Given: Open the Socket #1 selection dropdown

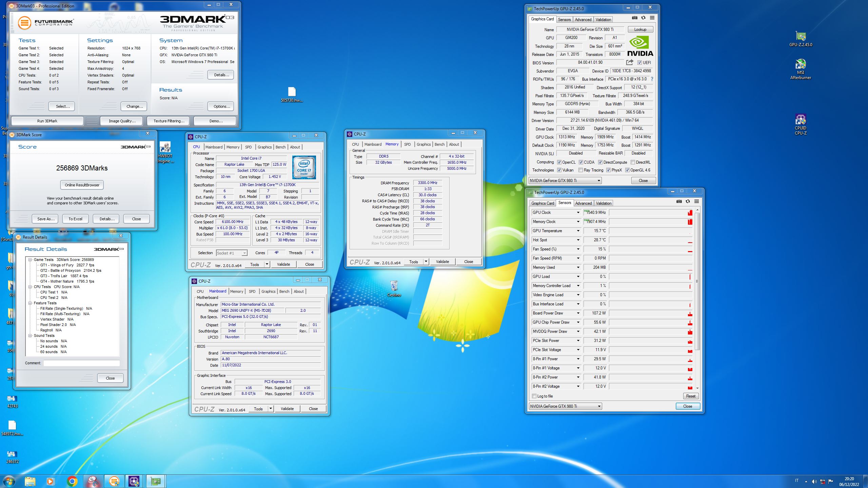Looking at the screenshot, I should tap(232, 253).
